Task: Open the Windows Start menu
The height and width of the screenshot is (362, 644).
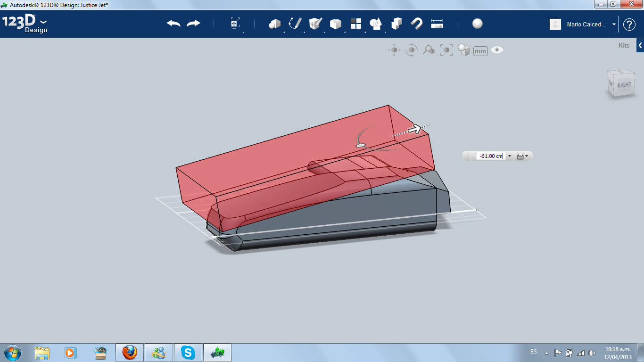Action: [x=13, y=352]
